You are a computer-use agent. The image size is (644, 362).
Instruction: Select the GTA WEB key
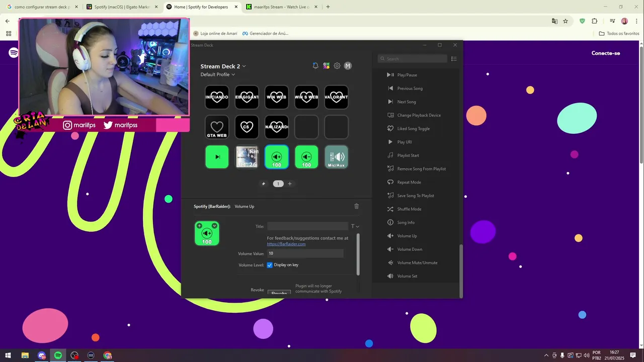point(217,127)
